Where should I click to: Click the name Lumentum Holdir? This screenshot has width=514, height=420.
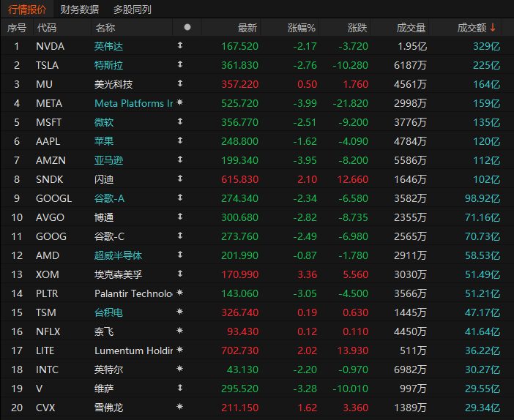[x=133, y=351]
